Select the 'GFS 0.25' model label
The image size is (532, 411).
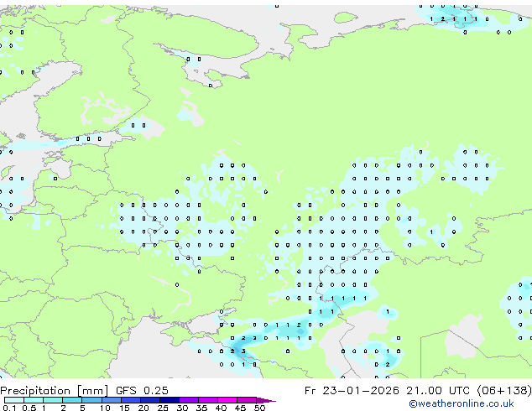click(142, 391)
